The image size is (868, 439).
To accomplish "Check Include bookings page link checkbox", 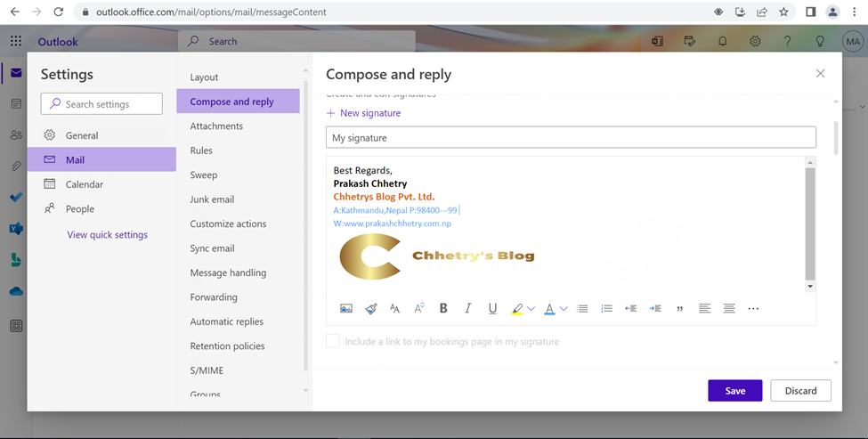I will 333,341.
